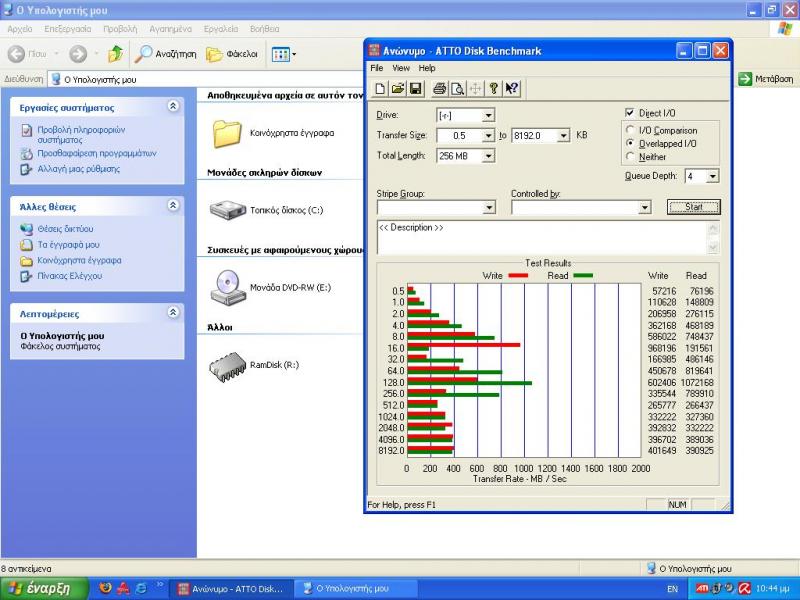800x600 pixels.
Task: Click Αλλαγή μιας ρύθμισης link
Action: [x=79, y=169]
